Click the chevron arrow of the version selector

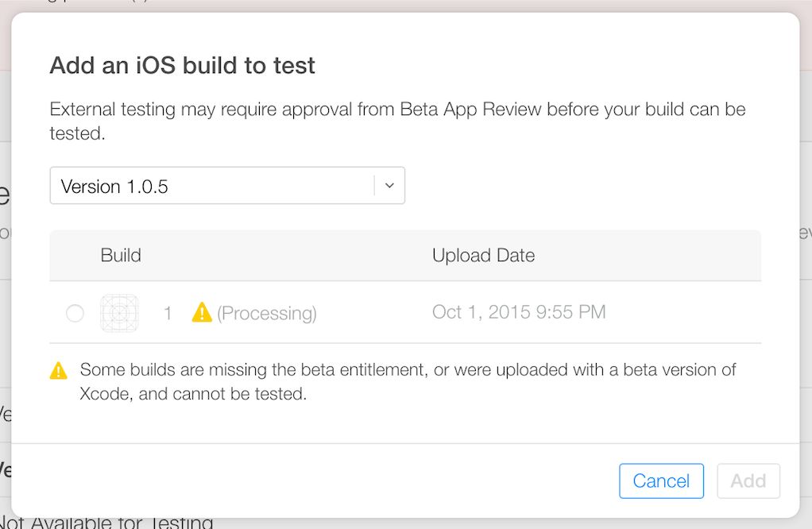389,186
